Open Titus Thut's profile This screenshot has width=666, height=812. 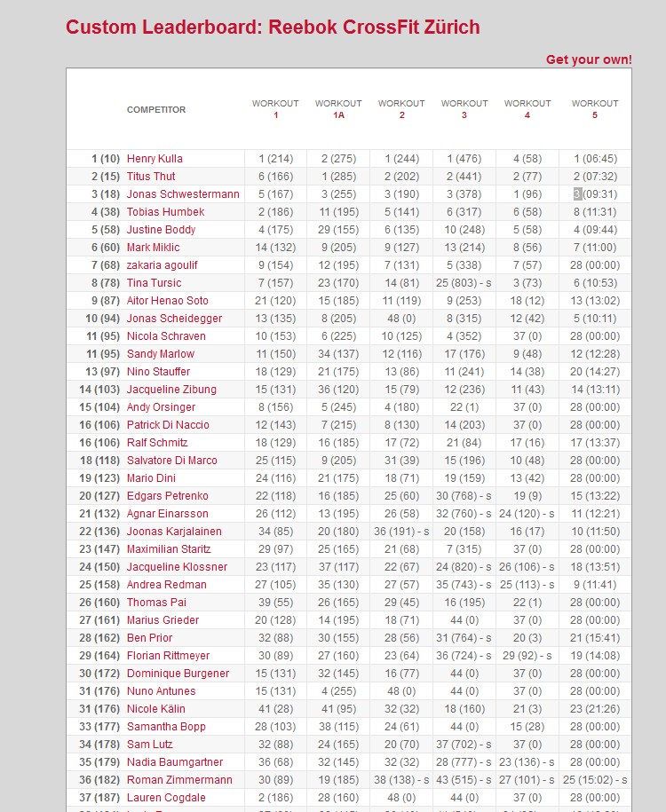(151, 176)
